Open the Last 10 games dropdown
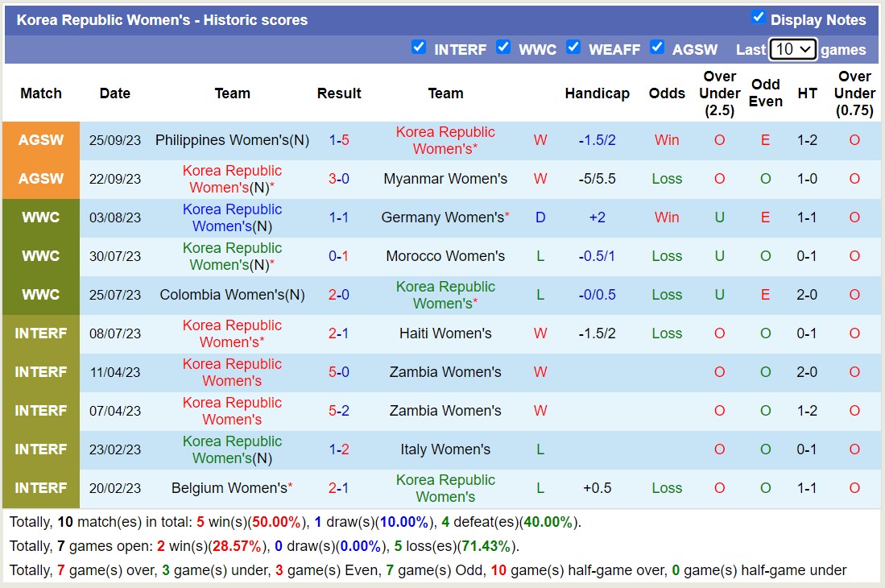885x588 pixels. (792, 49)
